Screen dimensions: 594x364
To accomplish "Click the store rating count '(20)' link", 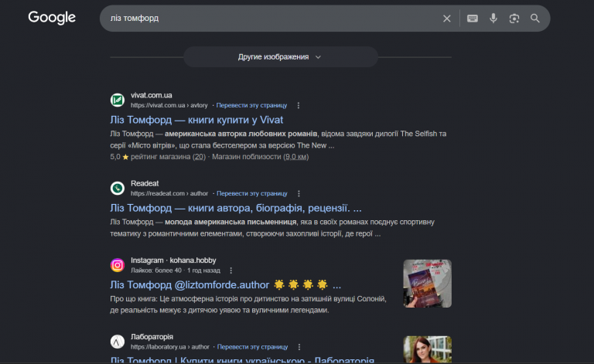I will click(199, 157).
